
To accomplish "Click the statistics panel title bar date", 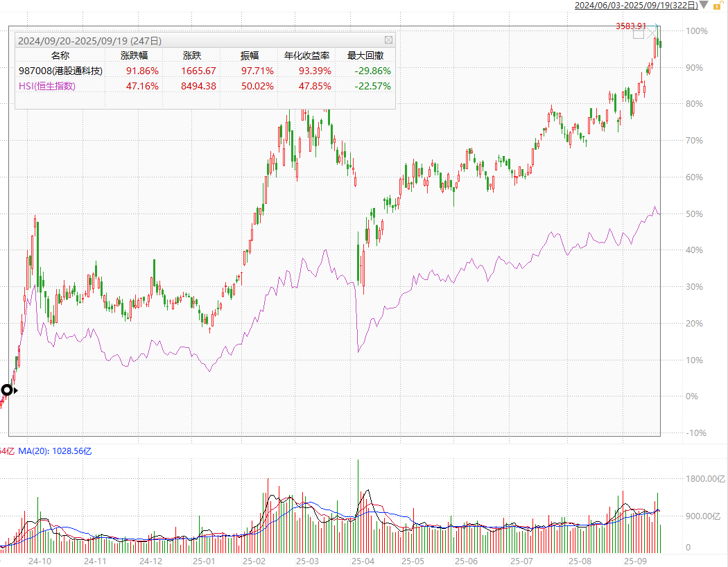I will (x=89, y=41).
